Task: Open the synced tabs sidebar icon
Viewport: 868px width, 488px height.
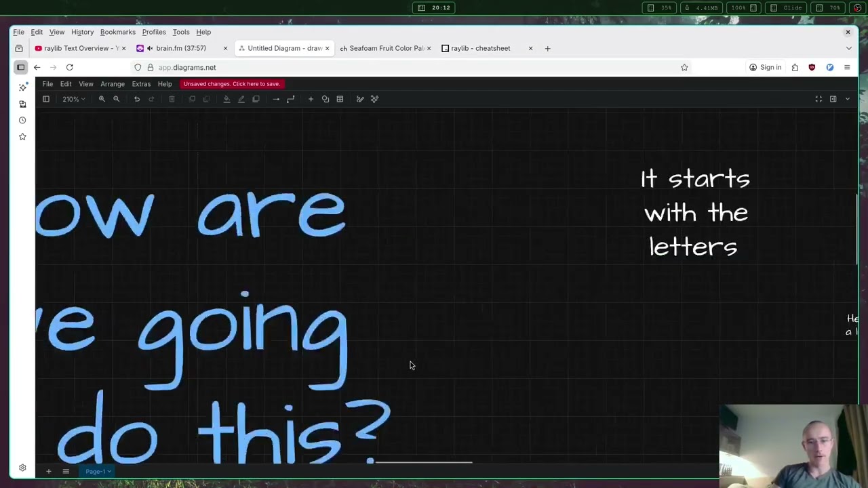Action: coord(22,104)
